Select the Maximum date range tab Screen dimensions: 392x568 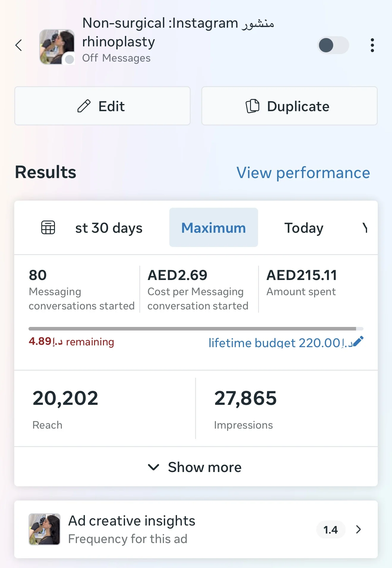click(214, 227)
